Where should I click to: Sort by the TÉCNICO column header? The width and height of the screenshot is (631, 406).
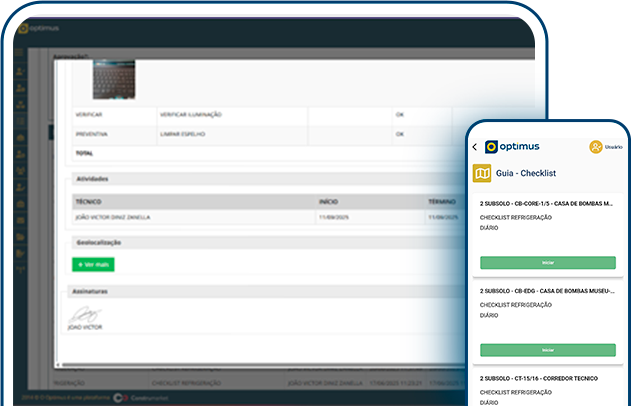pos(90,201)
